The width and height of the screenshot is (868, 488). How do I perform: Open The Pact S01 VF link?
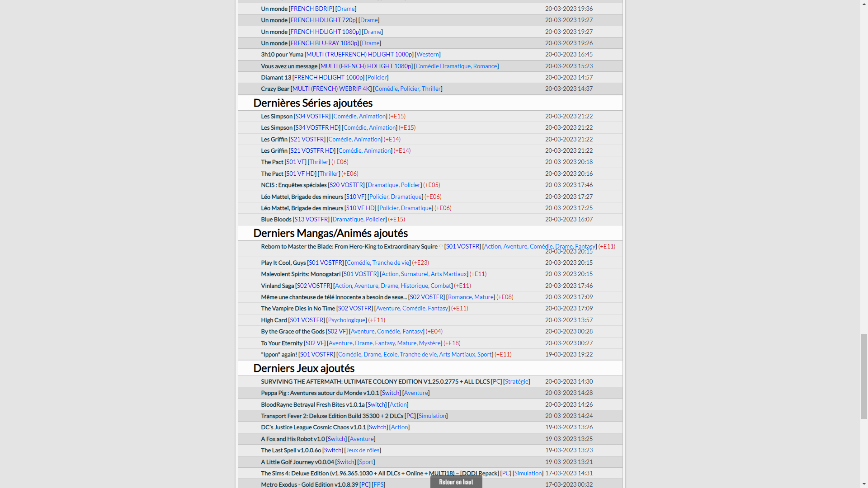pos(296,162)
